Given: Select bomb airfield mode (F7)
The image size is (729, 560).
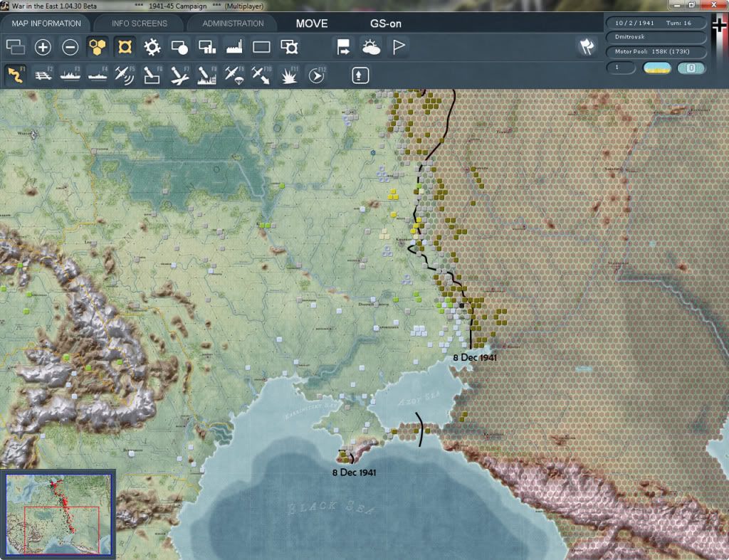Looking at the screenshot, I should [x=179, y=75].
